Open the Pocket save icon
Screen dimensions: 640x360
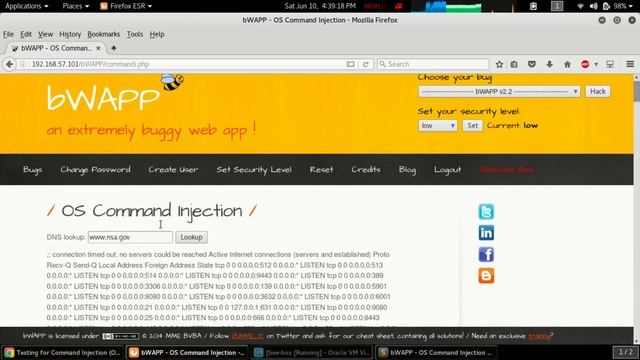(531, 64)
